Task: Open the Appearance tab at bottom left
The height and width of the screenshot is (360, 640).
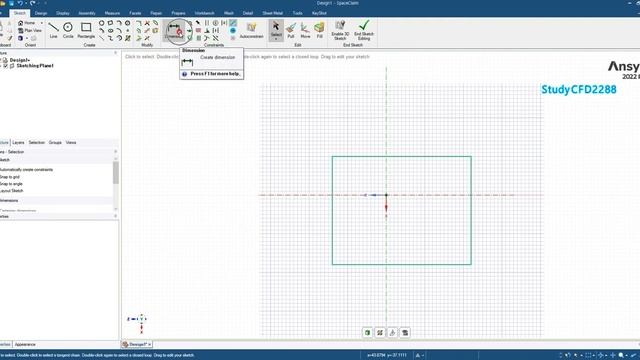Action: tap(25, 344)
